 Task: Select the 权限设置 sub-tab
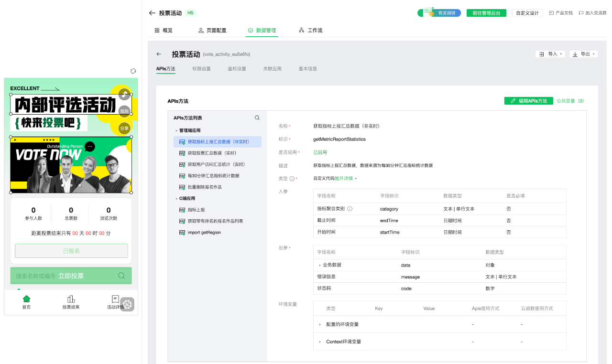pos(201,69)
